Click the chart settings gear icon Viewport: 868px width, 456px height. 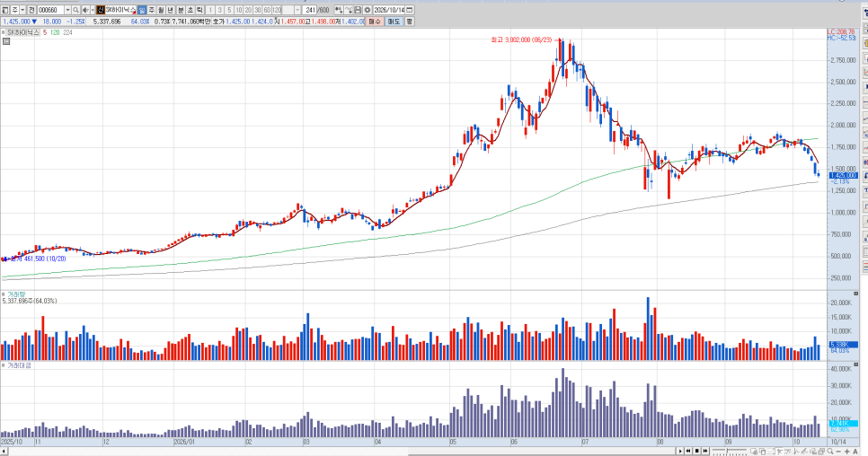coord(367,10)
